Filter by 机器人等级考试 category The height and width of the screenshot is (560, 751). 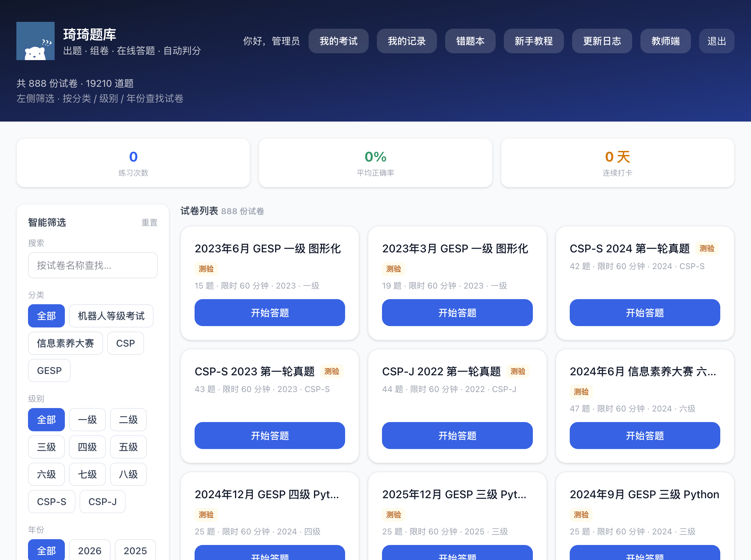[x=111, y=316]
